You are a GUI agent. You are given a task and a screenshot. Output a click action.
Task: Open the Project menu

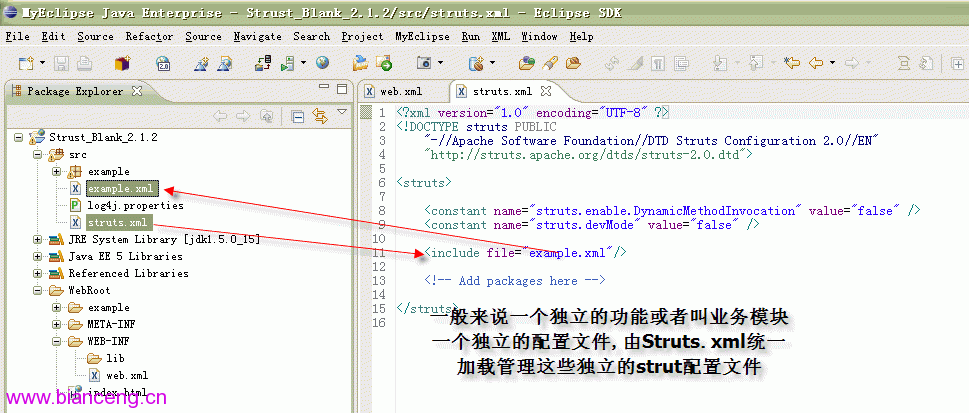tap(362, 36)
